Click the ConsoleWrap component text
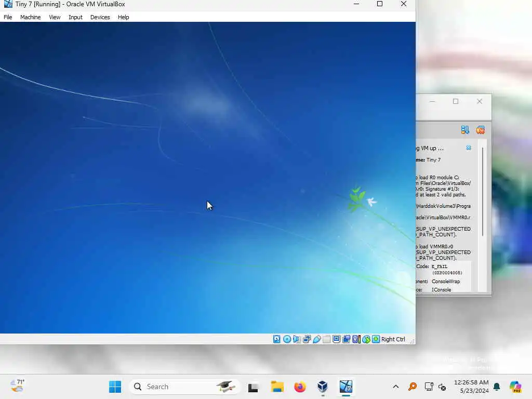Screen dimensions: 532x399 (446, 281)
